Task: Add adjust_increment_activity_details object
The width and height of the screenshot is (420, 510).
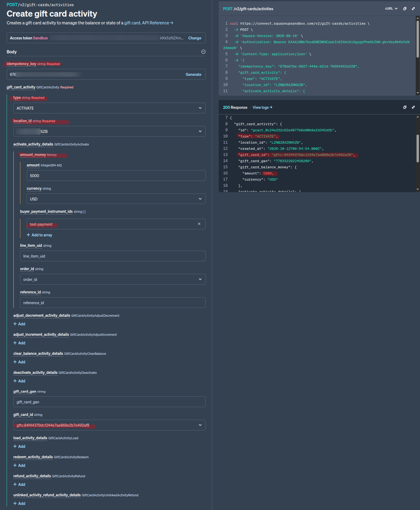Action: pos(19,343)
